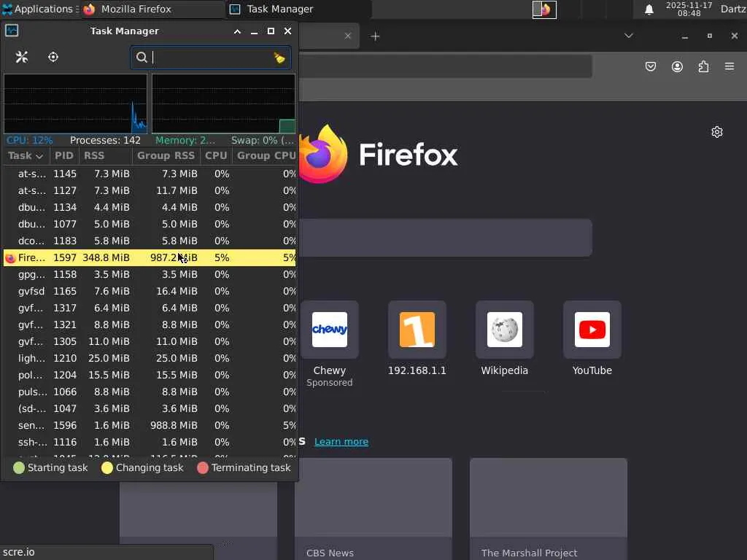Switch to Task Manager in the taskbar
Viewport: 747px width, 560px height.
(298, 9)
